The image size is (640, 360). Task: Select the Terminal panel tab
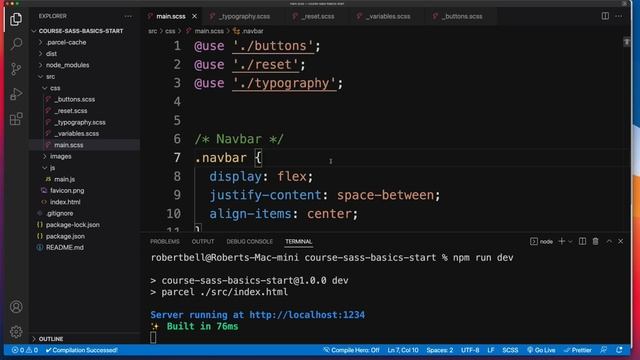point(298,242)
